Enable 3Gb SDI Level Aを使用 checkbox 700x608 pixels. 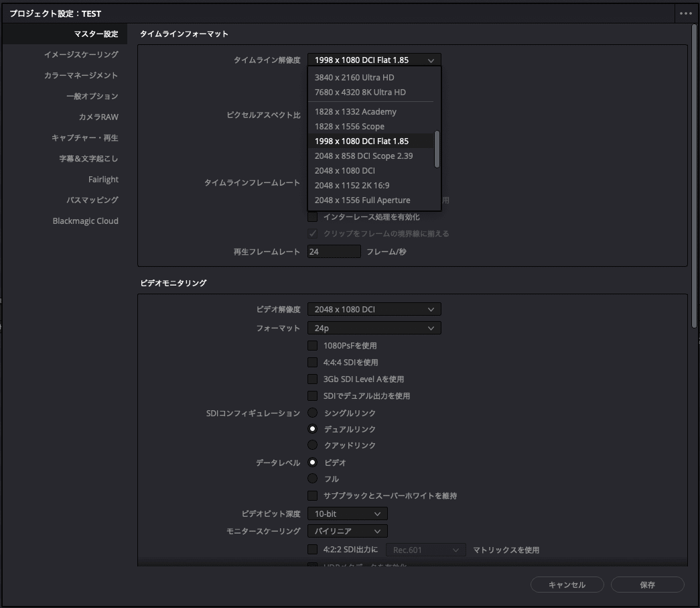313,379
